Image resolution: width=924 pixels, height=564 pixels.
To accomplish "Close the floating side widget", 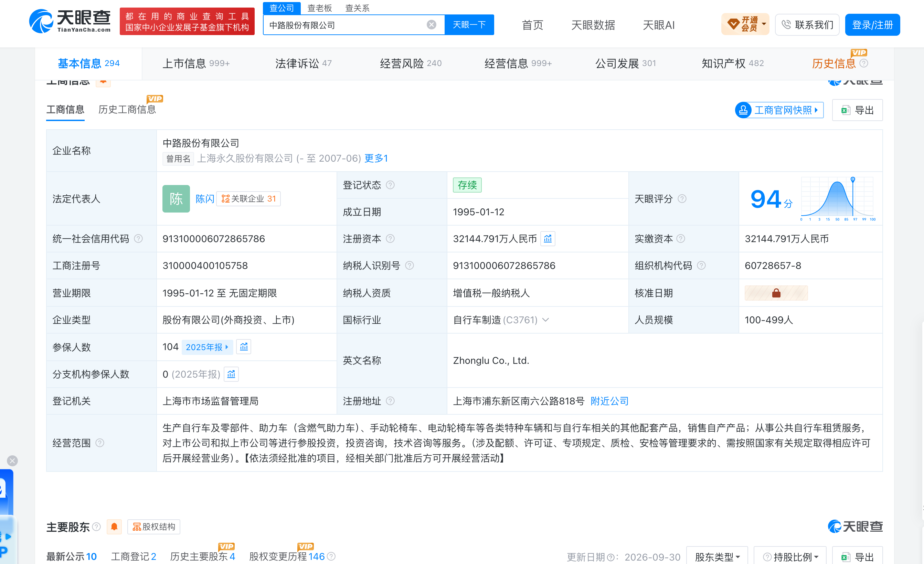I will (12, 460).
